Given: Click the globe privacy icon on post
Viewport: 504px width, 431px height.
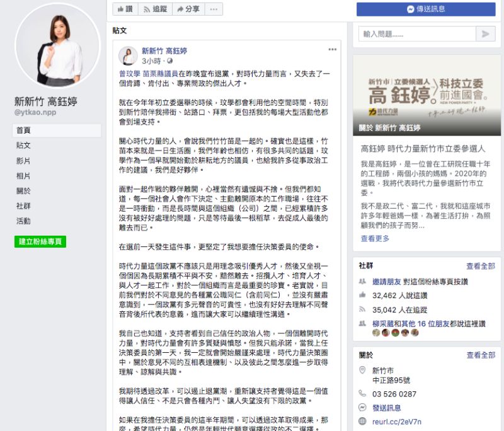Looking at the screenshot, I should pos(169,60).
